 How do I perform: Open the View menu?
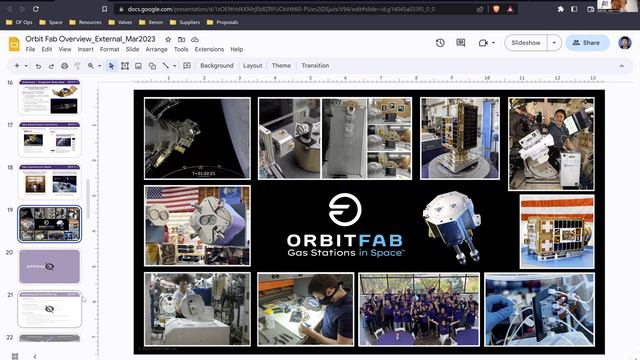(x=65, y=49)
